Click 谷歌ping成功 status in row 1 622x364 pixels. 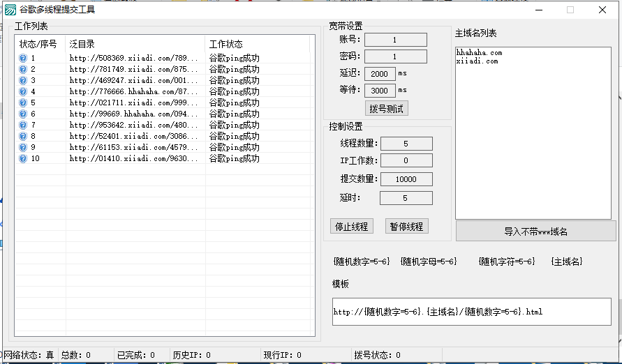point(234,58)
